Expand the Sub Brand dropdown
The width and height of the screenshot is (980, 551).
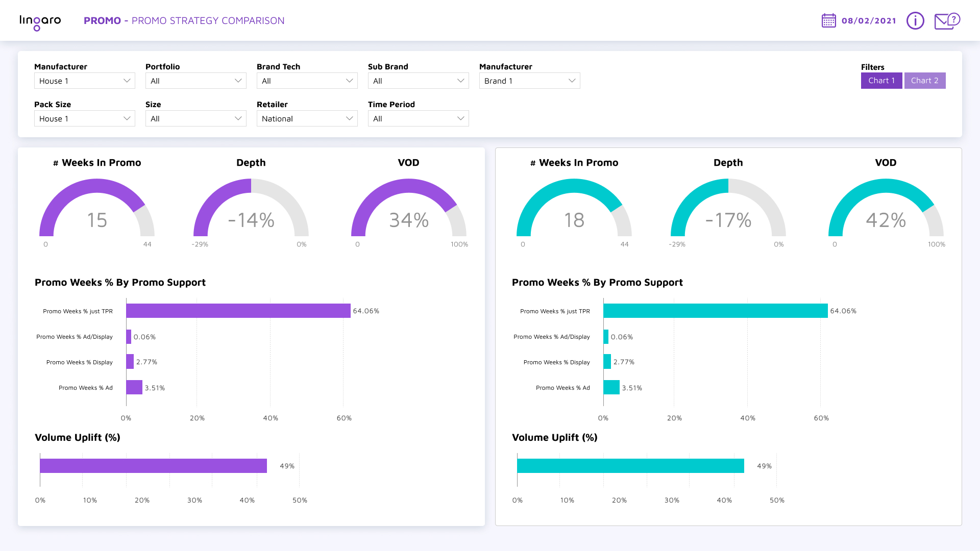[x=418, y=80]
